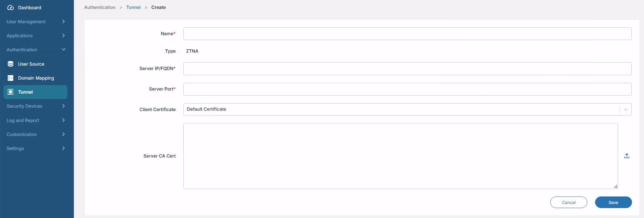Viewport: 644px width, 218px height.
Task: Expand the Applications section chevron
Action: point(63,36)
